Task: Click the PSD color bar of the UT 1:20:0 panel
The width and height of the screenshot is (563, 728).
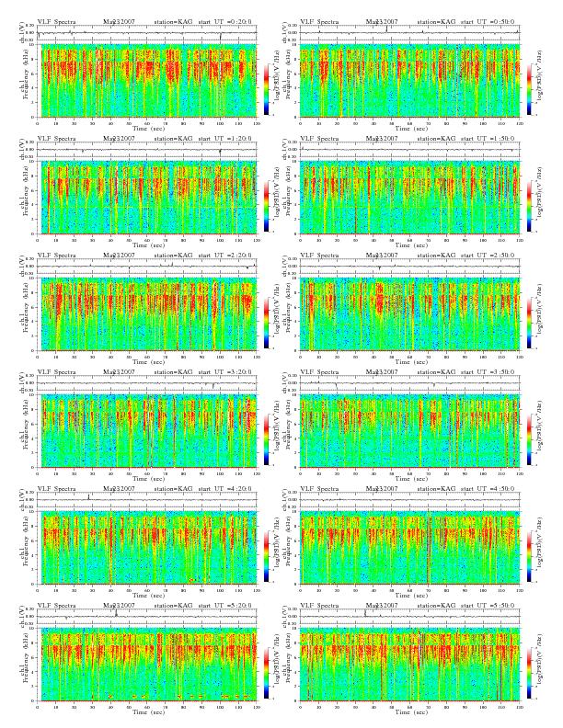Action: pyautogui.click(x=267, y=206)
